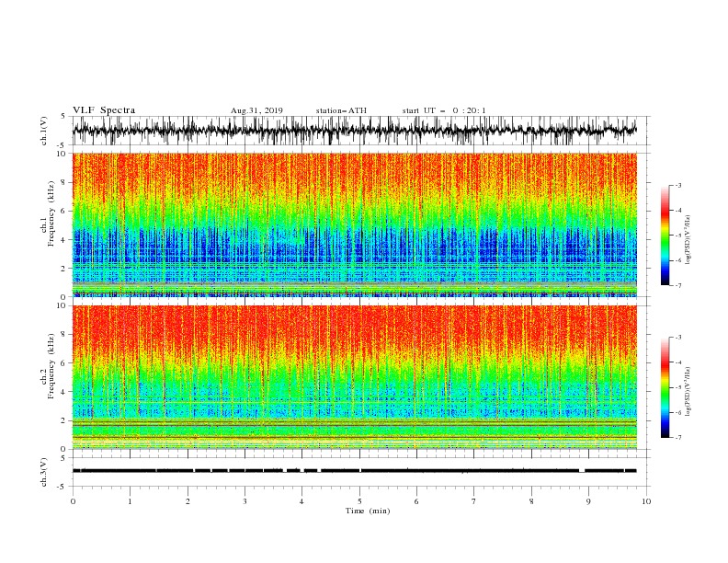Click the "VLF Spectra" title text
Image resolution: width=728 pixels, height=563 pixels.
104,110
